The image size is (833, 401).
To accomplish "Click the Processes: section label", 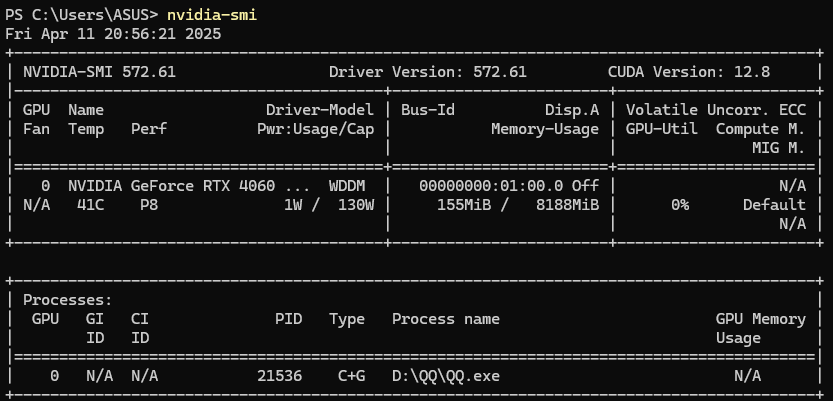I will [x=68, y=300].
